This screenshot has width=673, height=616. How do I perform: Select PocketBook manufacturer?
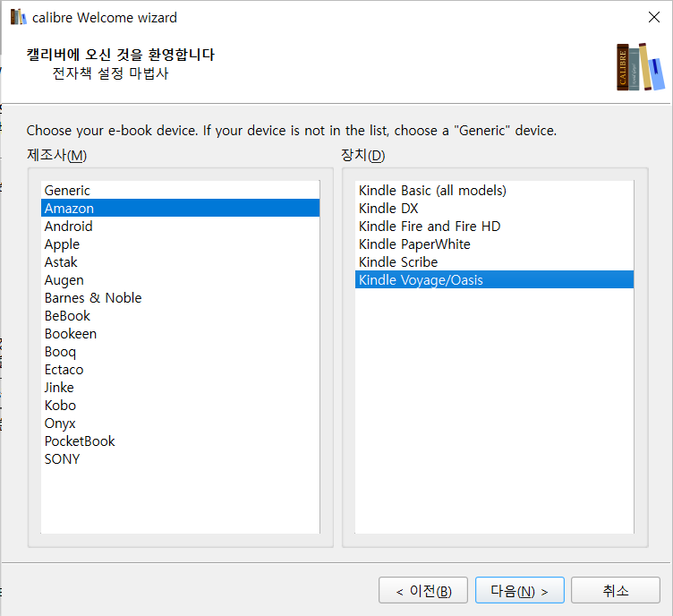point(180,441)
